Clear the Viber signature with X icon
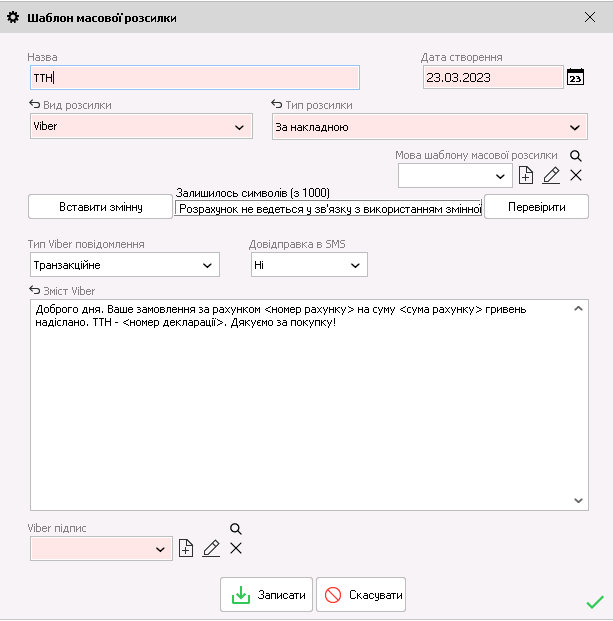This screenshot has width=613, height=621. [x=236, y=549]
